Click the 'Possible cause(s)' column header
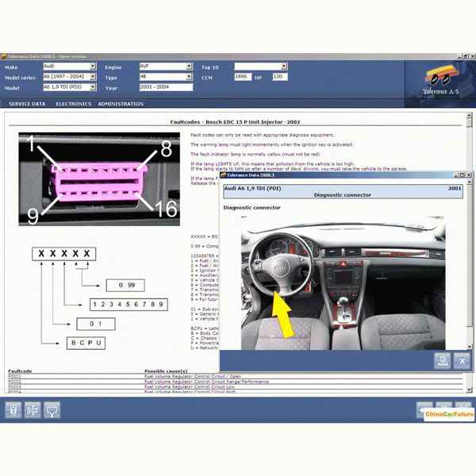 [x=166, y=371]
